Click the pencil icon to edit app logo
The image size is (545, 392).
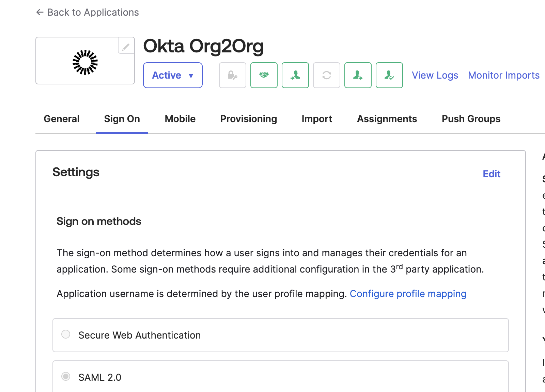click(x=126, y=46)
